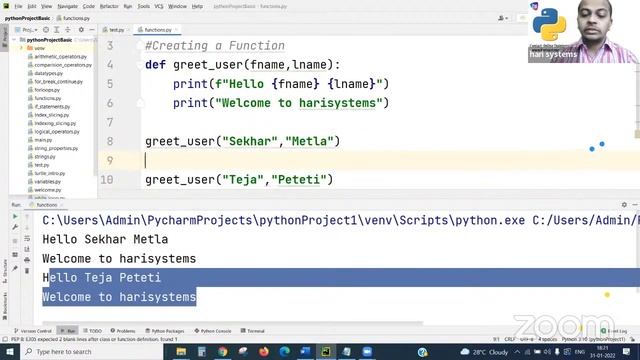Open for_break_continue.py in project tree
The height and width of the screenshot is (360, 640).
tap(58, 82)
